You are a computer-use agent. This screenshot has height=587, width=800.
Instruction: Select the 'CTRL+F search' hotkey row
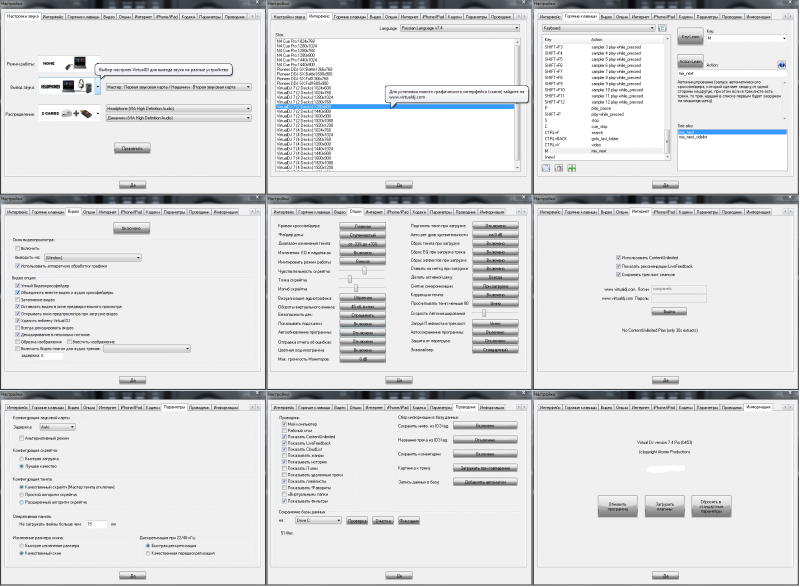(x=605, y=133)
